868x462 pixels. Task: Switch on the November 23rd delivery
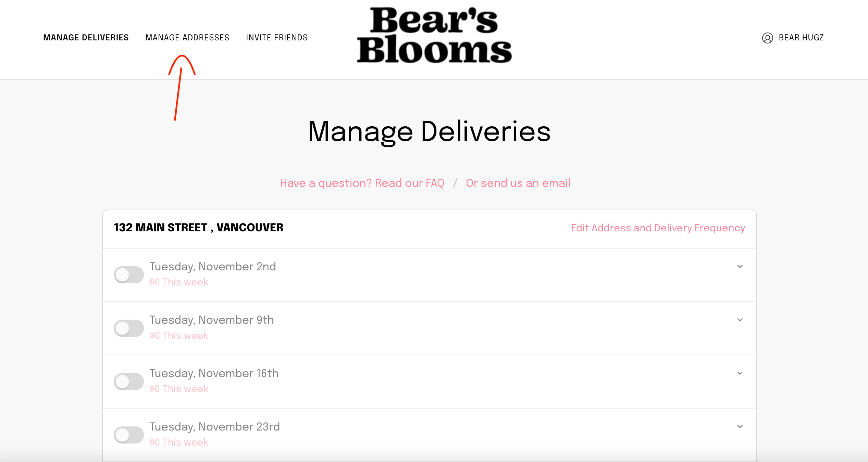(x=128, y=435)
